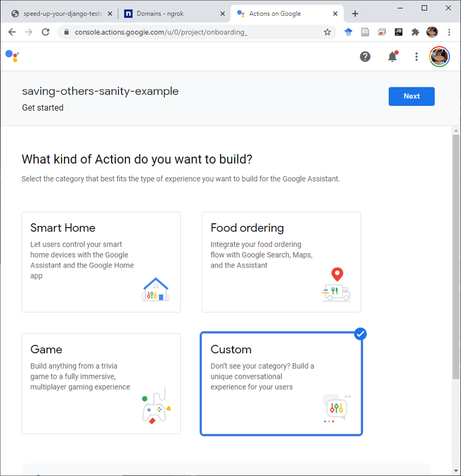
Task: Open Chrome's three-dot browser menu
Action: [x=449, y=32]
